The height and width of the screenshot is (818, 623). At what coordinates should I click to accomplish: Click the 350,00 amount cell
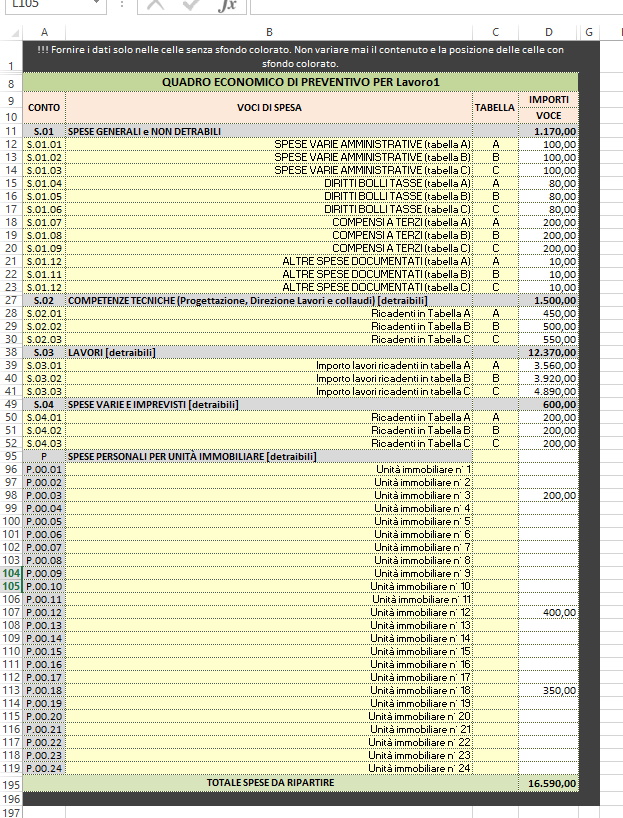(548, 691)
